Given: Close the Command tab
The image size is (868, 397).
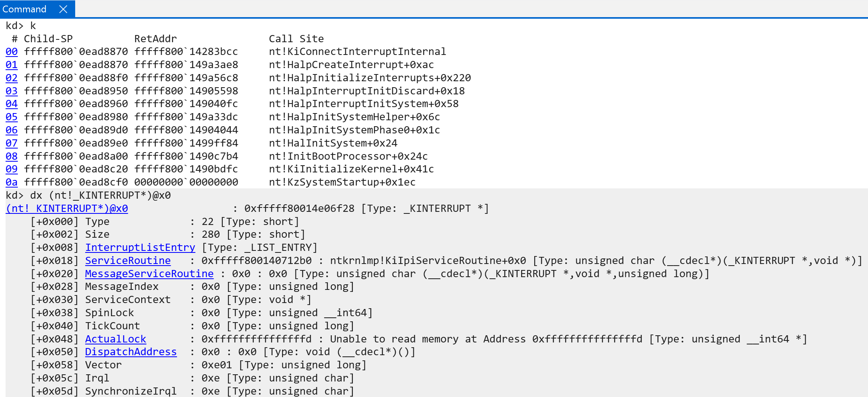Looking at the screenshot, I should click(x=63, y=9).
